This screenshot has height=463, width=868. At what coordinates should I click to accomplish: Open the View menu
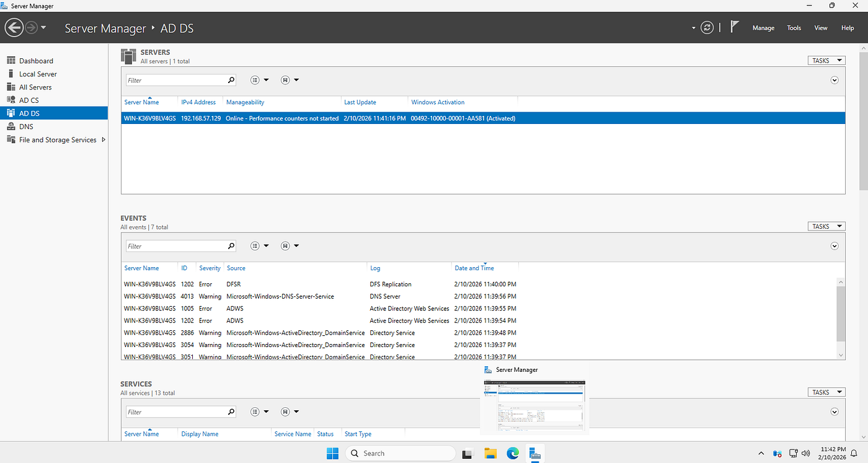click(x=821, y=28)
